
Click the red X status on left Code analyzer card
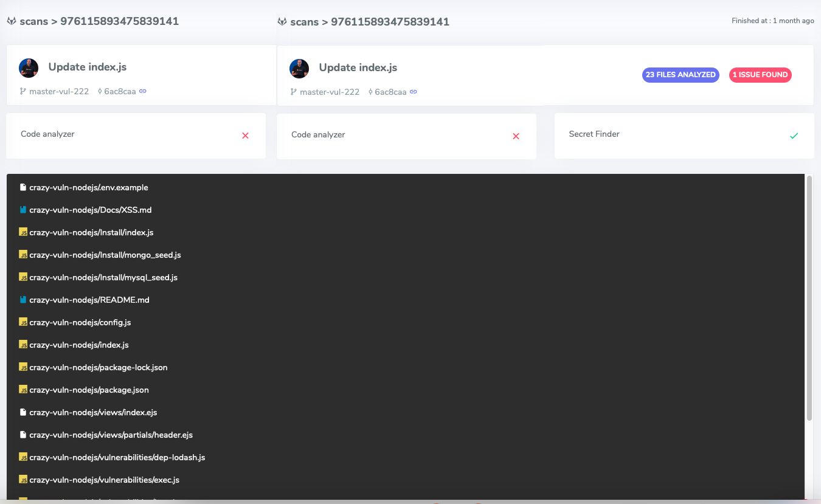246,136
